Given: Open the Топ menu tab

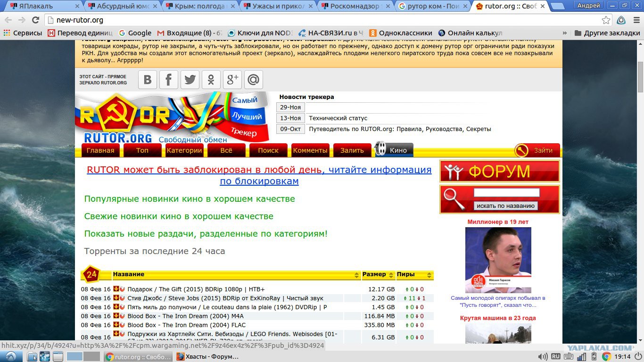Looking at the screenshot, I should [142, 150].
